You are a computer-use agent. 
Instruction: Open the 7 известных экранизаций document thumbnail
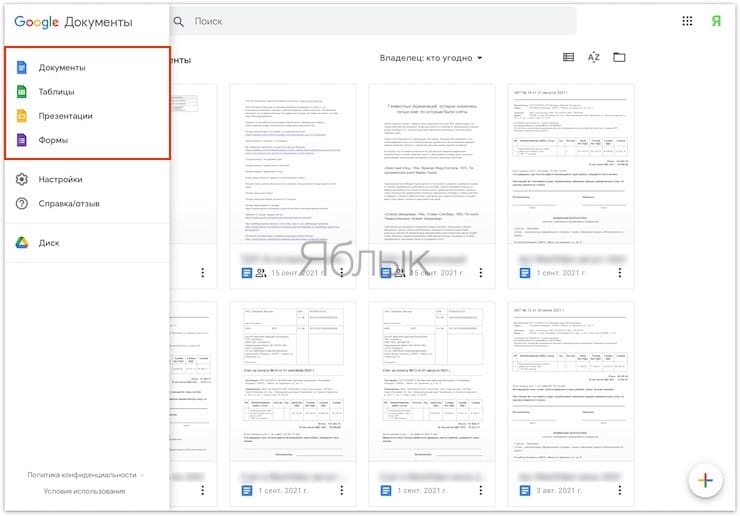(x=431, y=164)
